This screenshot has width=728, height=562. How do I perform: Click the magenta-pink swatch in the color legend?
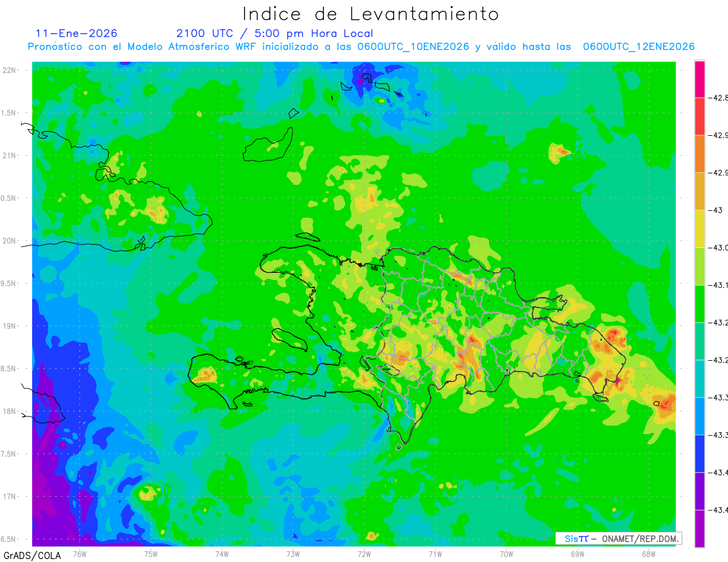click(699, 79)
